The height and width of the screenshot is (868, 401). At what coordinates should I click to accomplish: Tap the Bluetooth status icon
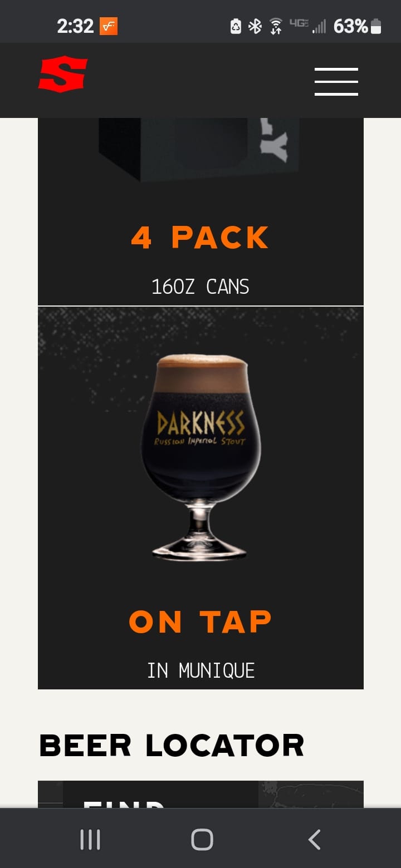[255, 26]
